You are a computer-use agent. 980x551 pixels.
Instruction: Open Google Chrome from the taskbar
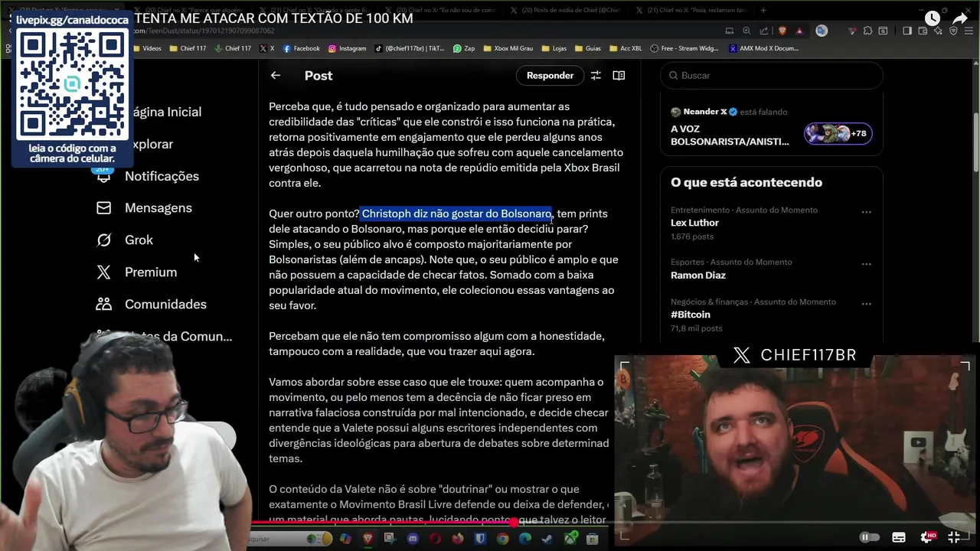pos(502,539)
